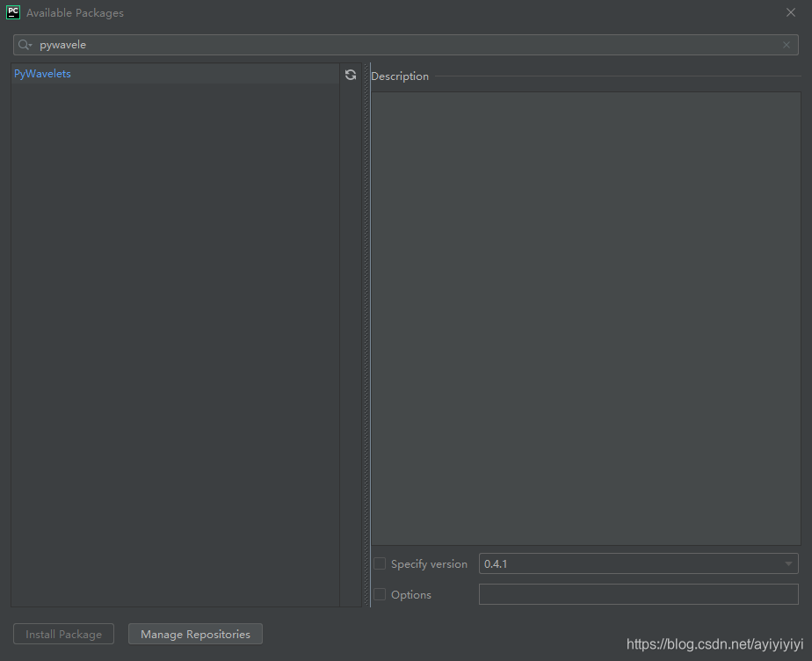Click the Description panel header

[400, 76]
